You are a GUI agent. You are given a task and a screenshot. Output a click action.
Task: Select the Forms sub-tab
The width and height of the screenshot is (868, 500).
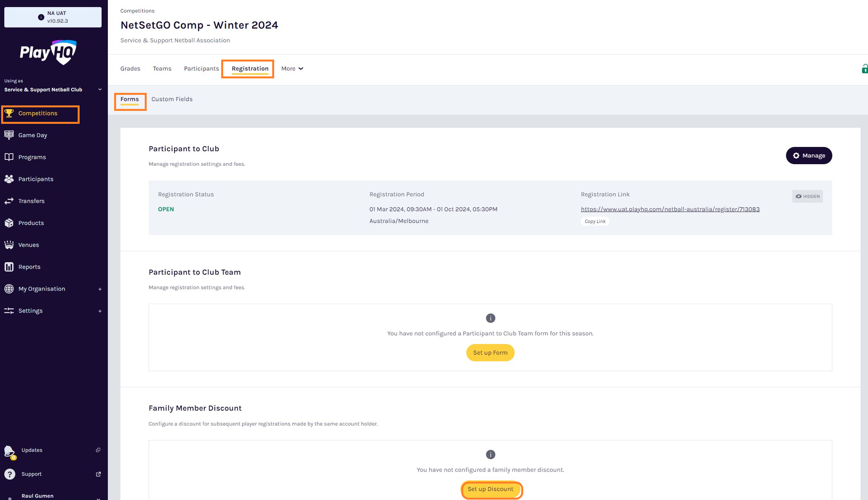[x=129, y=100]
